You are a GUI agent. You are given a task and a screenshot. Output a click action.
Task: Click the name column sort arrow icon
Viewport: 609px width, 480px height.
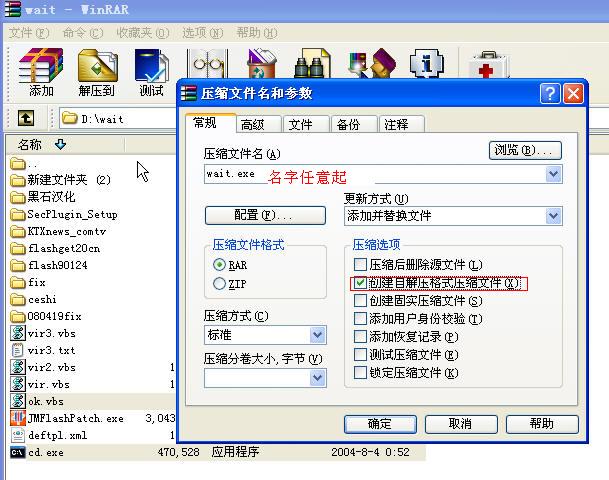60,144
